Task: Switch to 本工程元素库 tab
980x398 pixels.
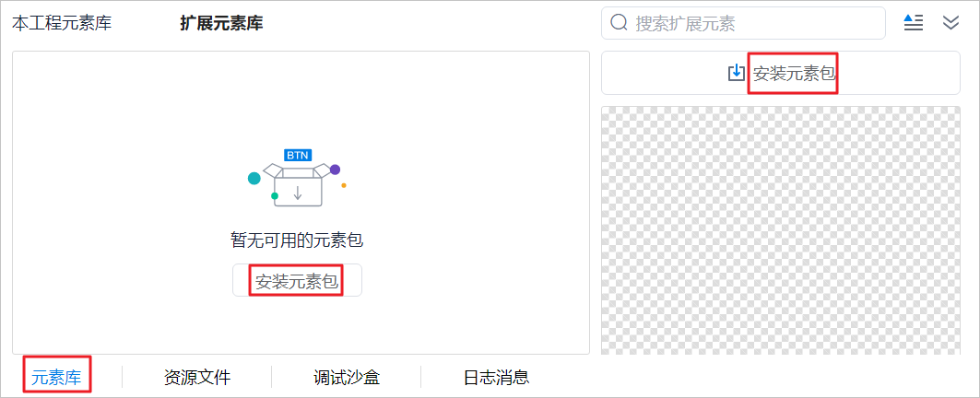Action: (62, 24)
